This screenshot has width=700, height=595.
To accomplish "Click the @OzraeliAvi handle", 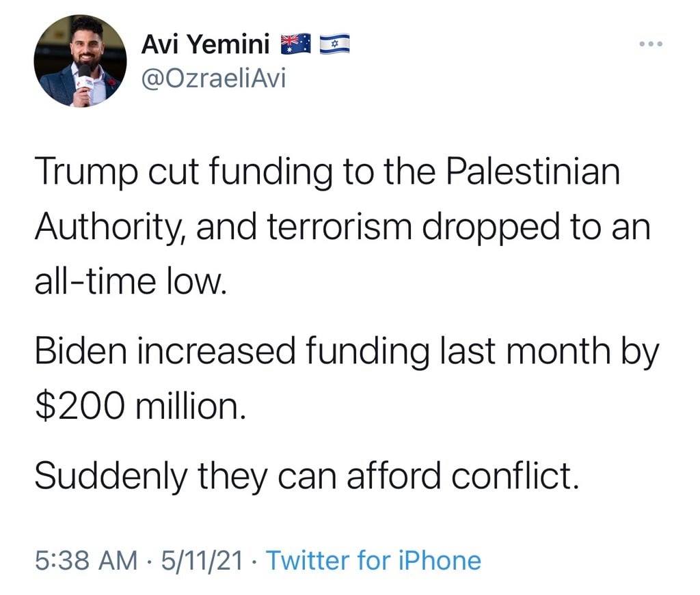I will point(213,79).
